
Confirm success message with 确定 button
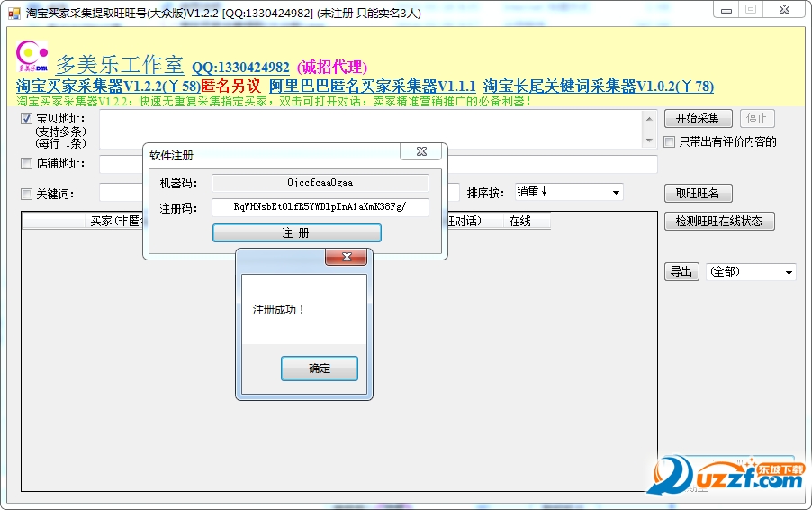320,369
